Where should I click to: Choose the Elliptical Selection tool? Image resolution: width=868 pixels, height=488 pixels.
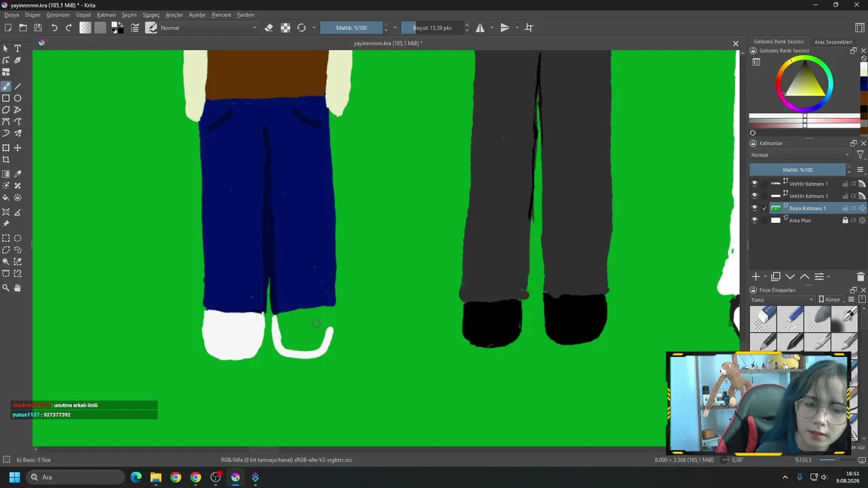click(18, 239)
